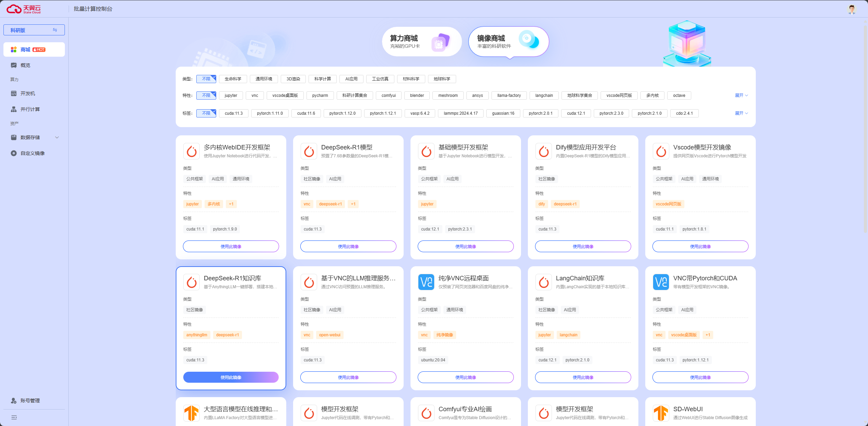This screenshot has height=426, width=868.
Task: Click the 批量计算控制台 header title
Action: point(93,9)
